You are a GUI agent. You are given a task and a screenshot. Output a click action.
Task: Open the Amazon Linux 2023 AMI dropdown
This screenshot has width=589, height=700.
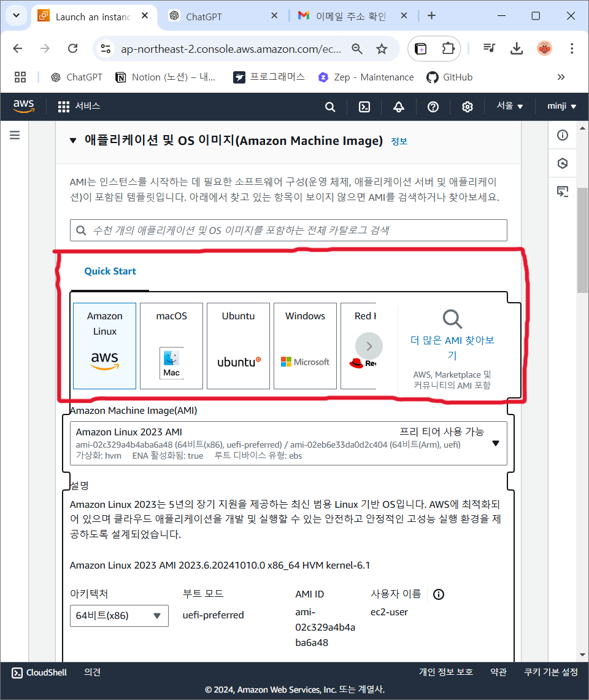click(x=289, y=443)
